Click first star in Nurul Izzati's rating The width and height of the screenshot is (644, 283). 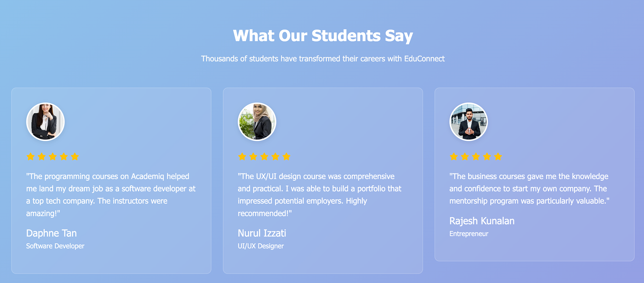242,157
